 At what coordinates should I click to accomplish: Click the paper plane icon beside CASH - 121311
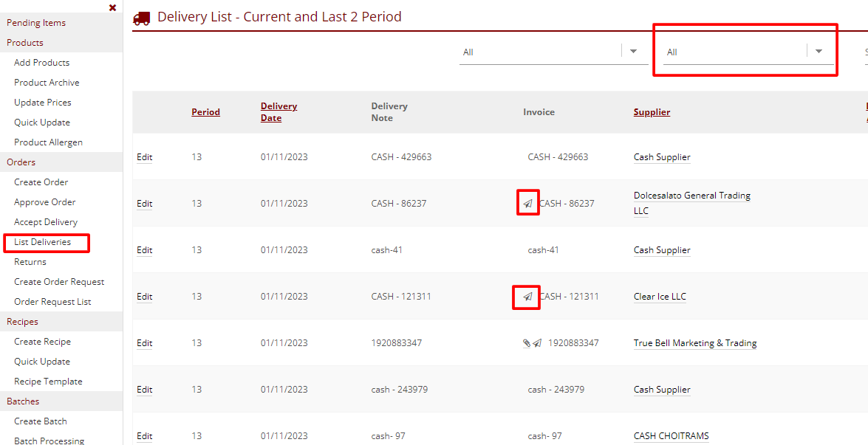tap(527, 297)
